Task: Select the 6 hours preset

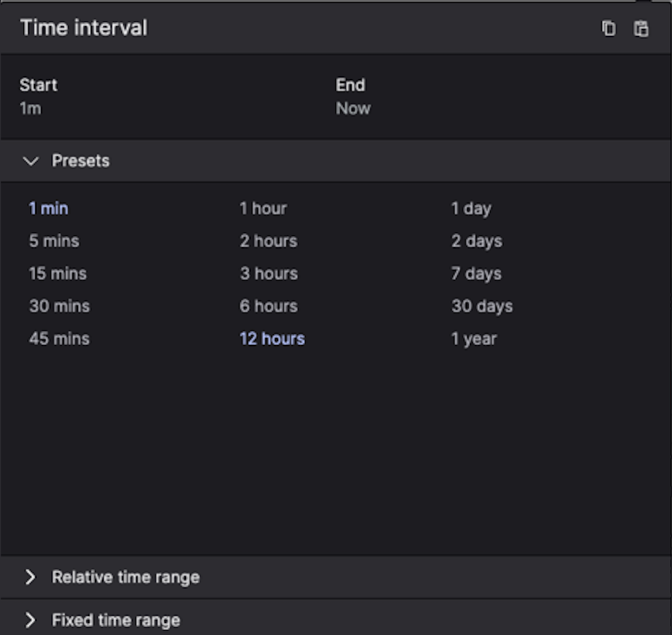Action: tap(268, 306)
